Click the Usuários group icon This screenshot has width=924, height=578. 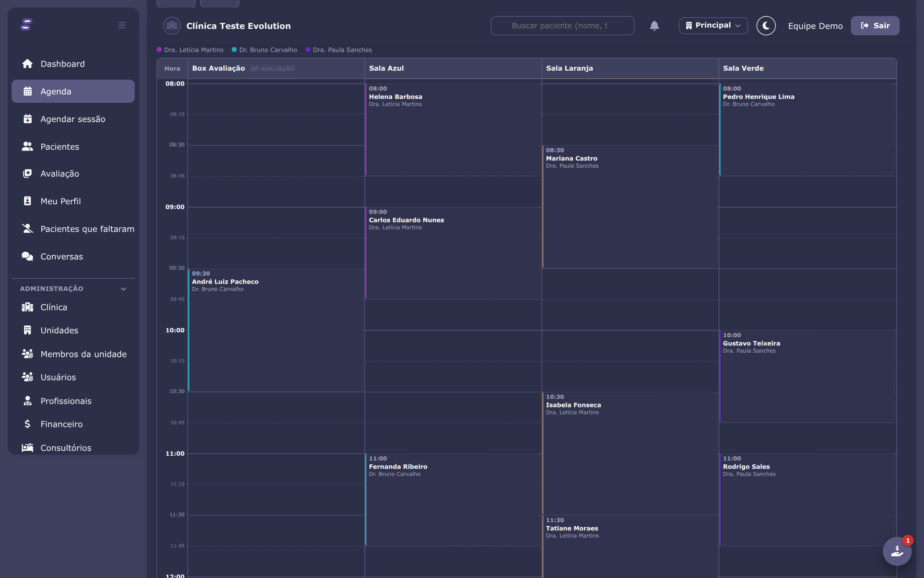click(x=28, y=377)
